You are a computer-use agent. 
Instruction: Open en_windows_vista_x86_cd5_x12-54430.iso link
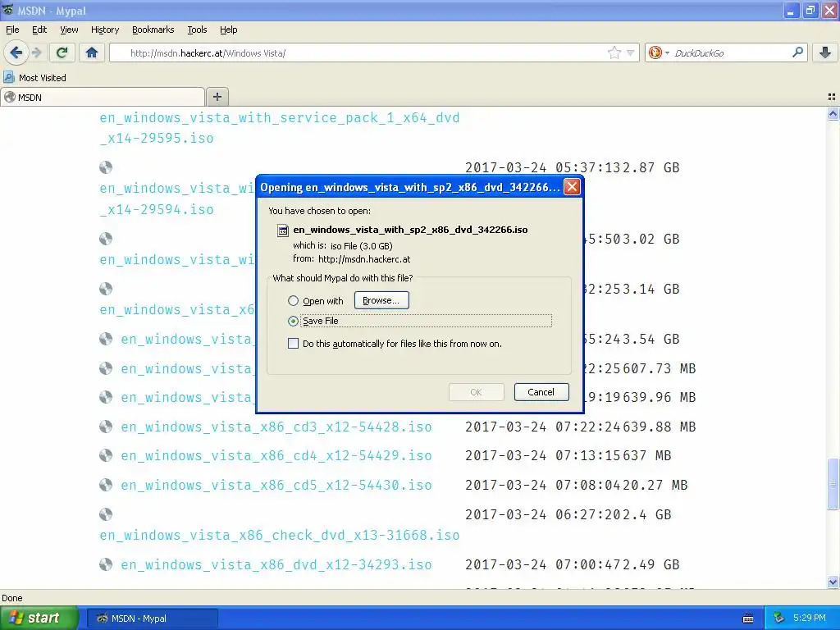(x=276, y=486)
